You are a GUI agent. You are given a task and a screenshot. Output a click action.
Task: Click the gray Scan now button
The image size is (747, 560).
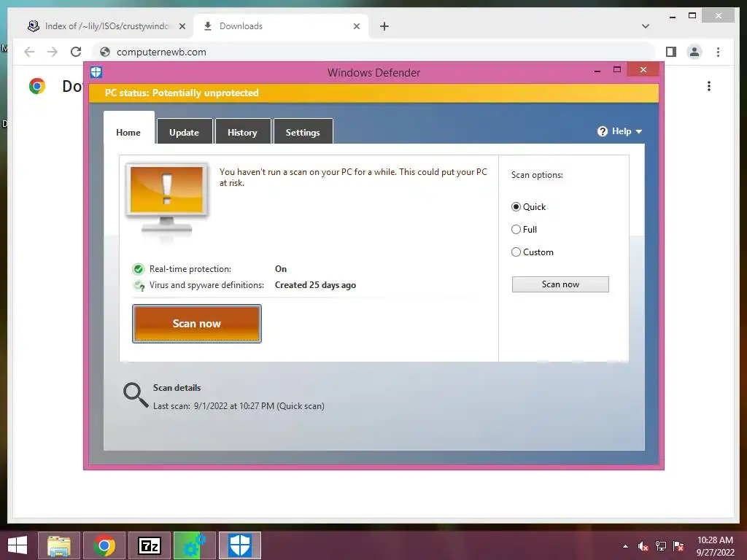560,284
